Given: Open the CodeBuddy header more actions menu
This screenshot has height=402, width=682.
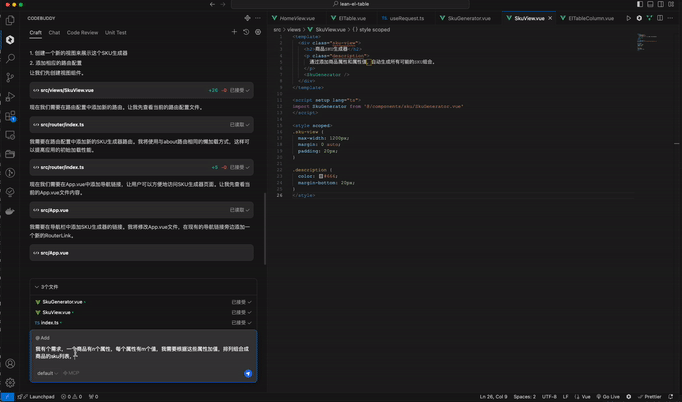Looking at the screenshot, I should point(258,18).
